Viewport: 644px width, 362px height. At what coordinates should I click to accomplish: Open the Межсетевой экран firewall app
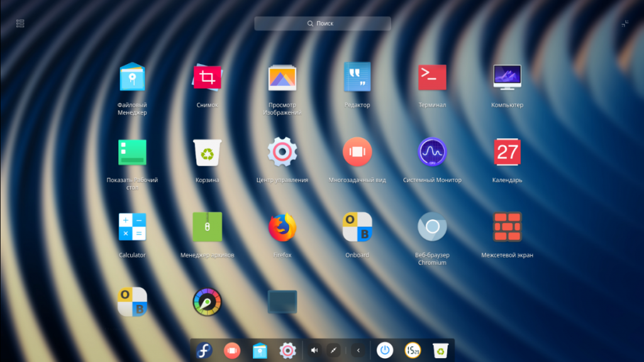click(x=507, y=228)
